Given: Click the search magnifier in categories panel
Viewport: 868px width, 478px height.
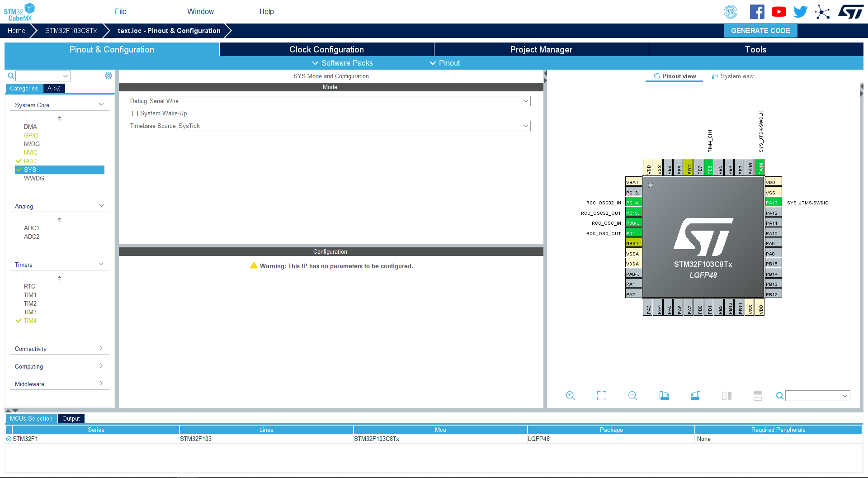Looking at the screenshot, I should 11,76.
